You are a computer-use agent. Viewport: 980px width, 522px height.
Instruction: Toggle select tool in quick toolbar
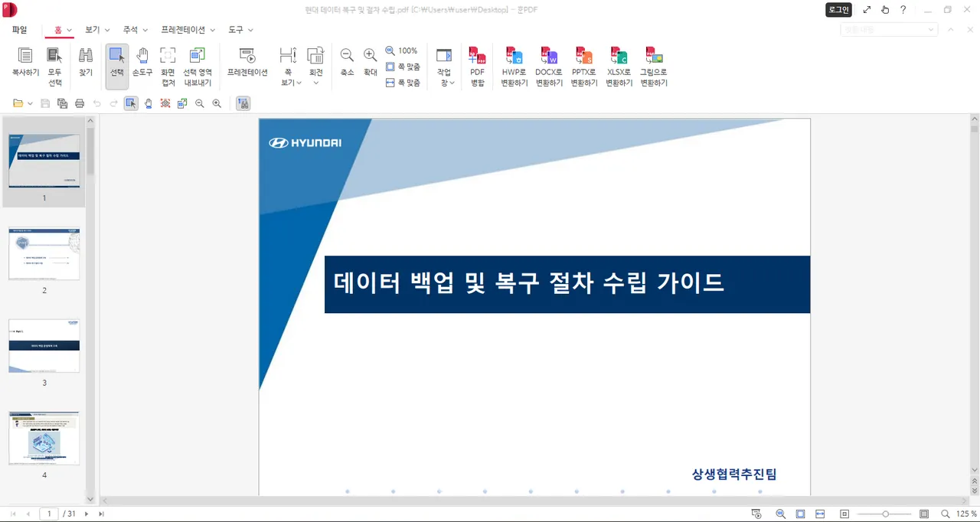pos(131,103)
